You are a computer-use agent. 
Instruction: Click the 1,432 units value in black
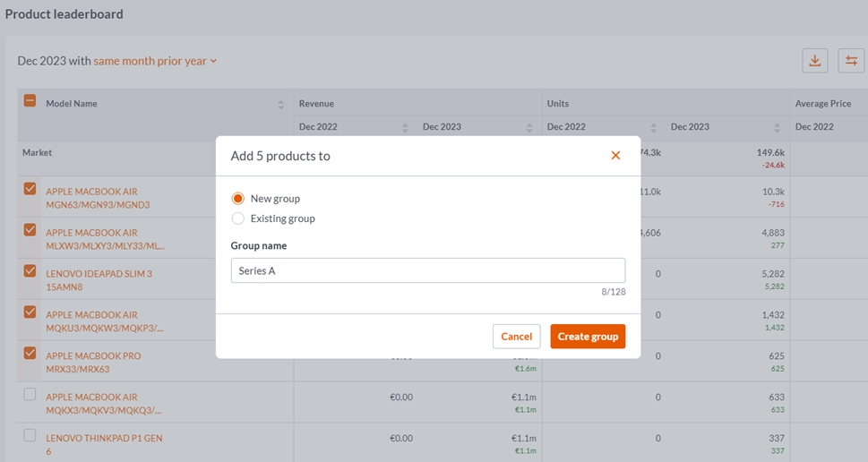(773, 315)
